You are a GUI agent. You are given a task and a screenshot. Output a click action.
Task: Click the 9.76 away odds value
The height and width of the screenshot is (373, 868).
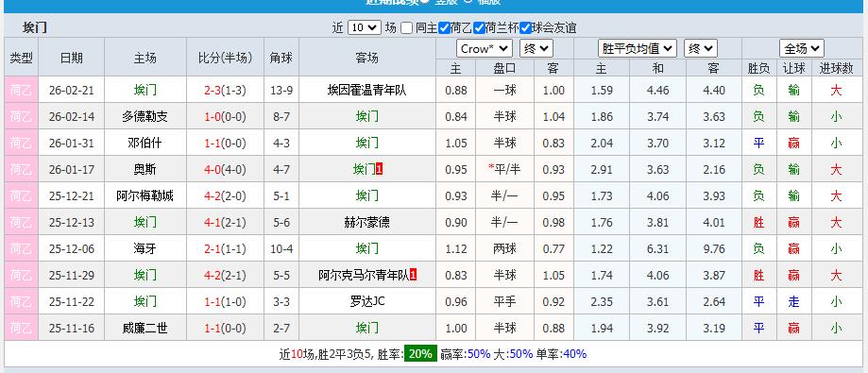713,249
